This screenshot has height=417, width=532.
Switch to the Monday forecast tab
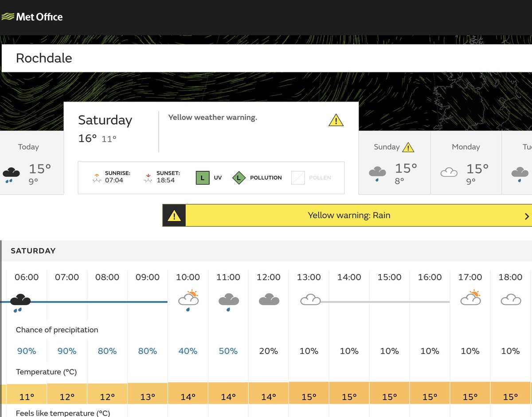pos(466,163)
